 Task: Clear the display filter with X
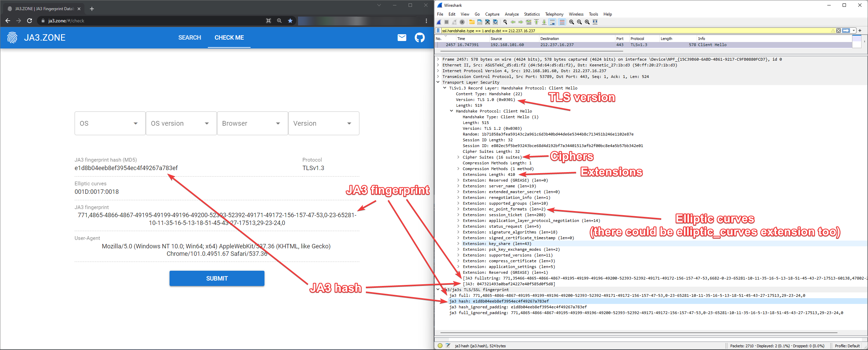[839, 30]
